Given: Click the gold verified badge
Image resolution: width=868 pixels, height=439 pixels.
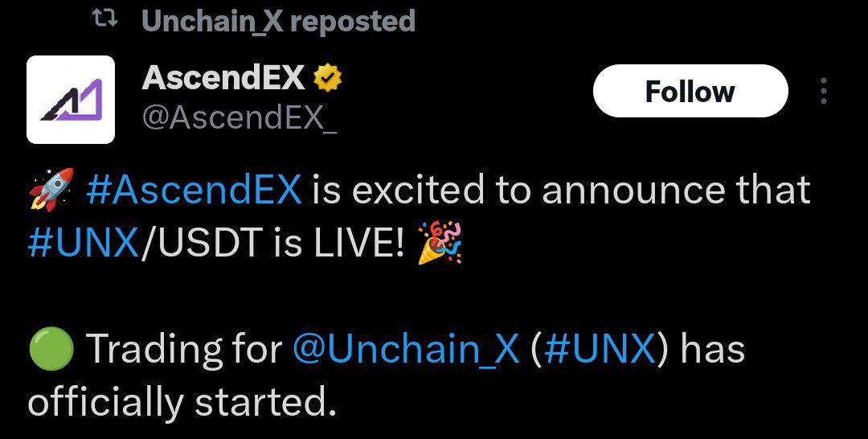Looking at the screenshot, I should coord(328,78).
